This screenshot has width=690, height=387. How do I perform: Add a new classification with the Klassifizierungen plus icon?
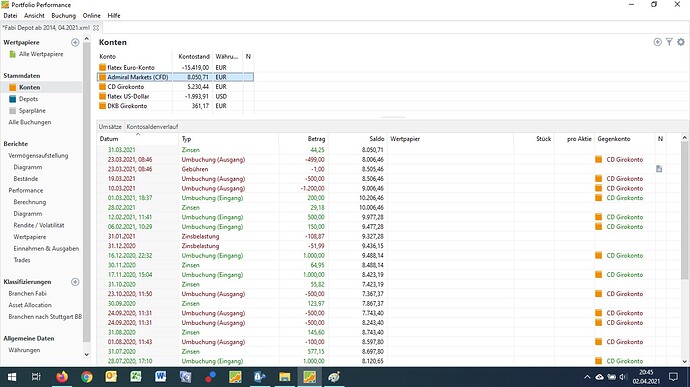(x=75, y=282)
